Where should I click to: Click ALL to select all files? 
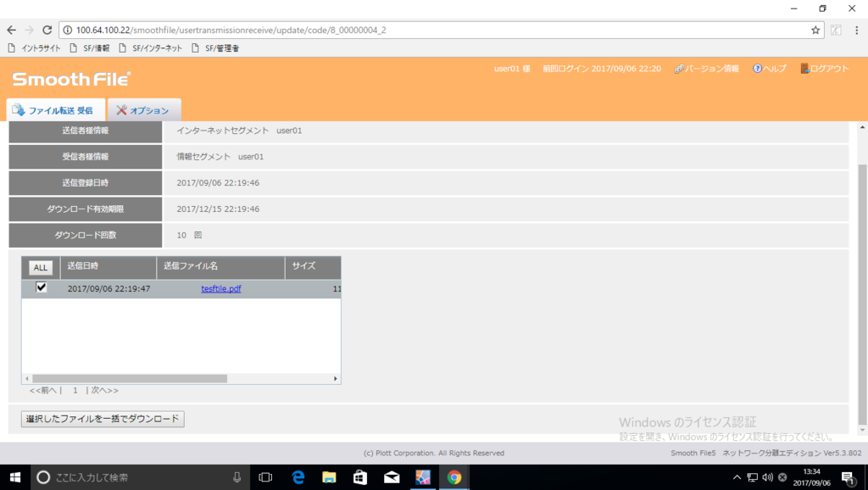(x=40, y=267)
